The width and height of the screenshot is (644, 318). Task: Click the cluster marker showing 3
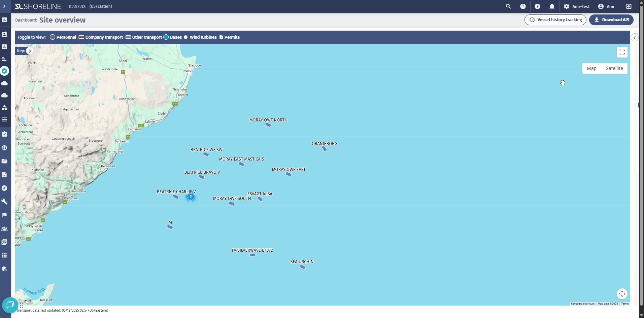tap(191, 197)
